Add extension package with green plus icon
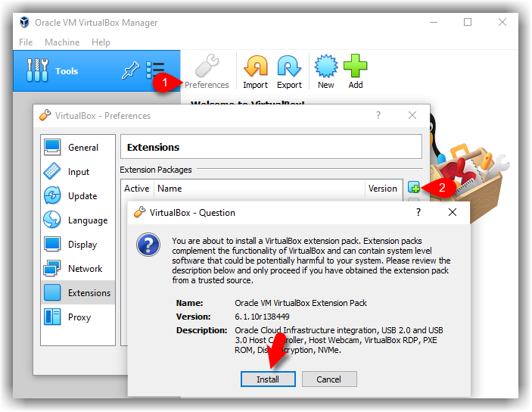Image resolution: width=532 pixels, height=412 pixels. (414, 187)
